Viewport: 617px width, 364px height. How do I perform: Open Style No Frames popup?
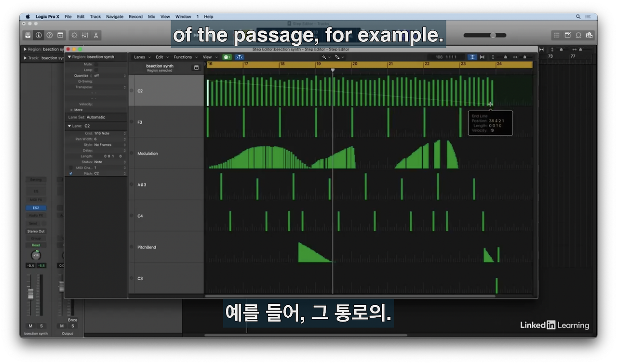pos(110,144)
